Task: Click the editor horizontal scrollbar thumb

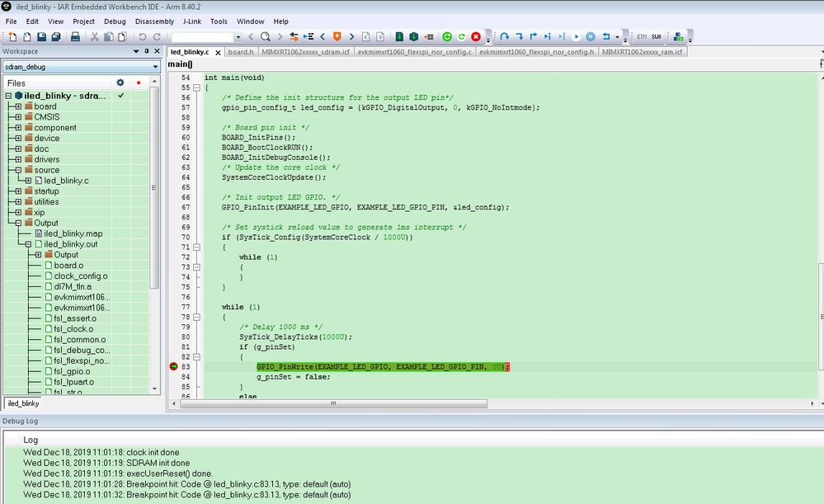Action: pos(333,403)
